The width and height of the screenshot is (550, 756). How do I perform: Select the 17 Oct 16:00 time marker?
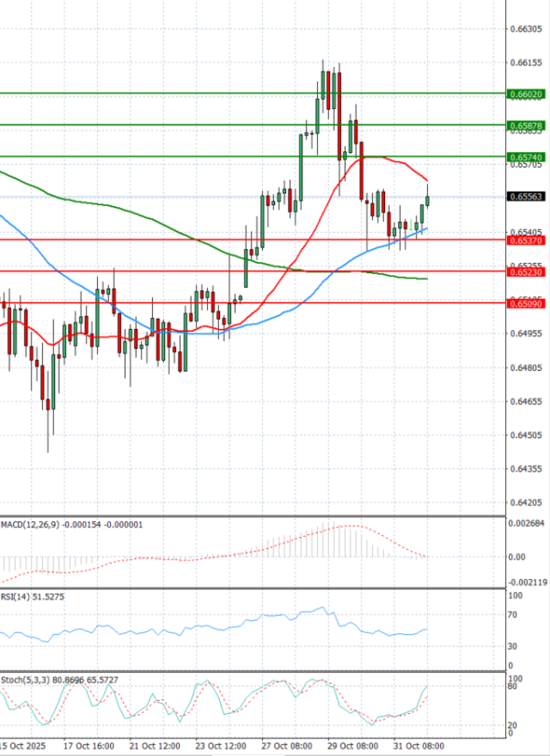[x=90, y=746]
